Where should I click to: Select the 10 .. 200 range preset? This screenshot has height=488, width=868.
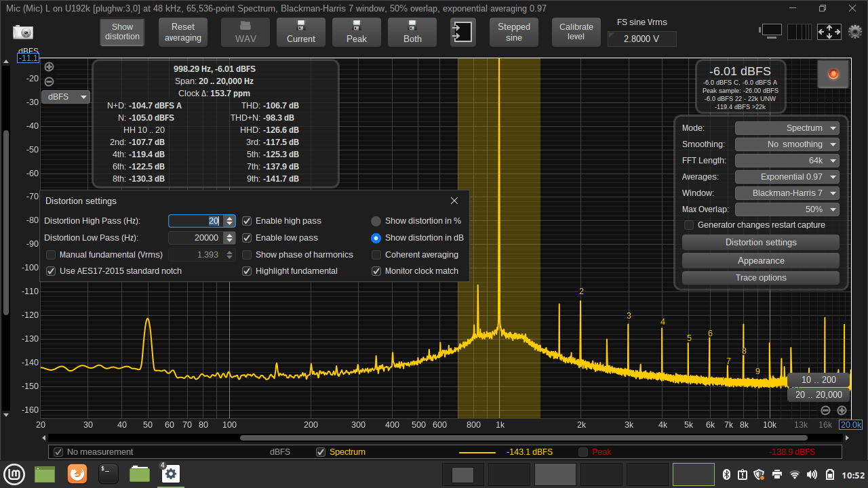click(818, 380)
